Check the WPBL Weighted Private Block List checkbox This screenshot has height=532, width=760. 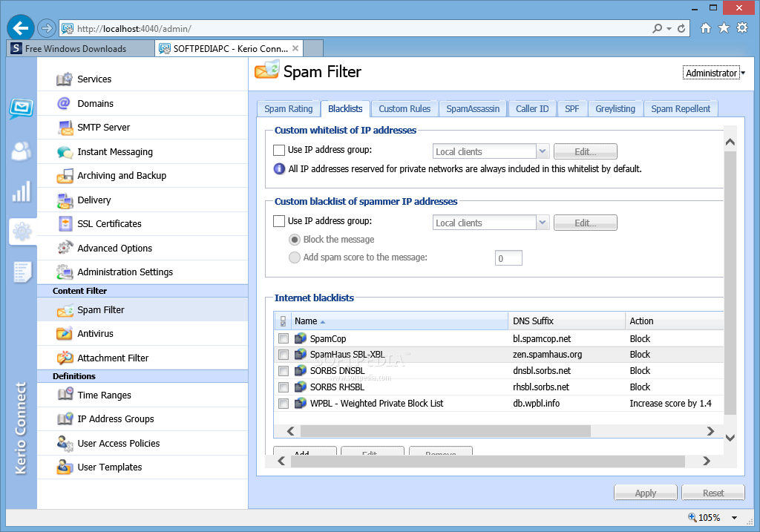coord(284,403)
